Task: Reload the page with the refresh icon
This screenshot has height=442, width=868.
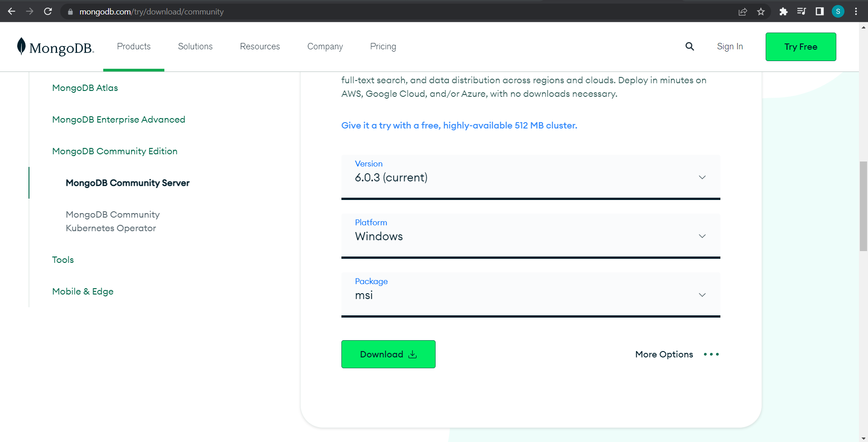Action: [48, 11]
